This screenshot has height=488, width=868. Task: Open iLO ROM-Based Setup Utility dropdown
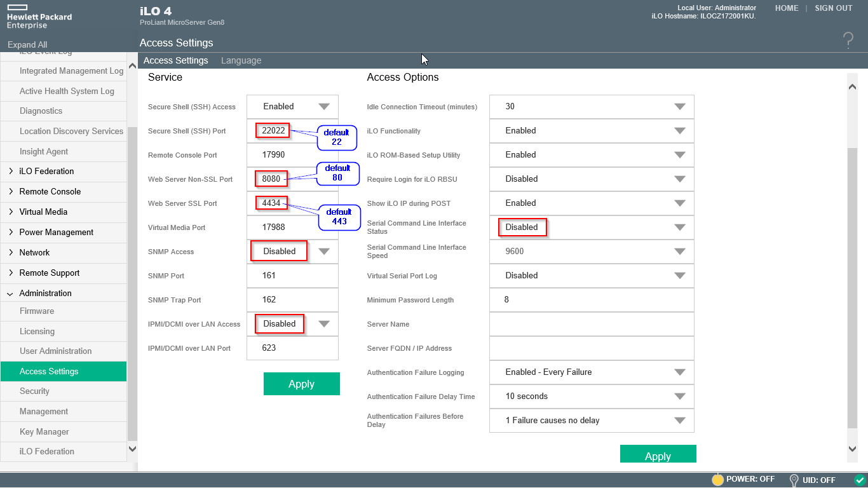[592, 155]
